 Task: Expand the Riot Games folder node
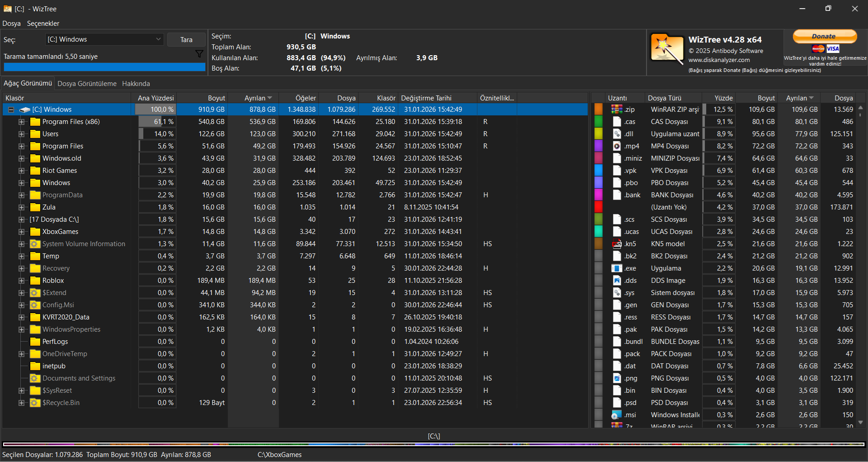coord(21,171)
